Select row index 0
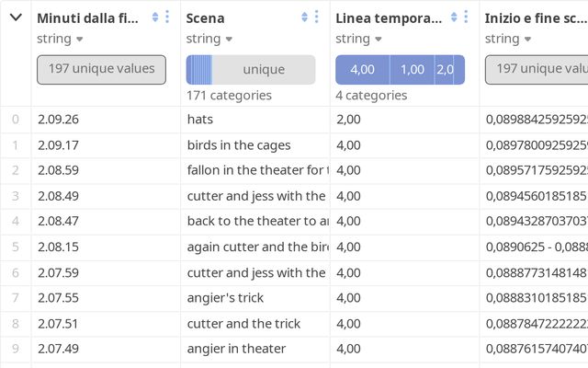588x368 pixels. click(15, 119)
